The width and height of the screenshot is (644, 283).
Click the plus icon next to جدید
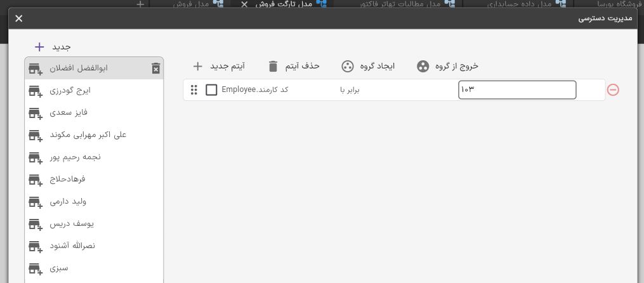pos(39,47)
